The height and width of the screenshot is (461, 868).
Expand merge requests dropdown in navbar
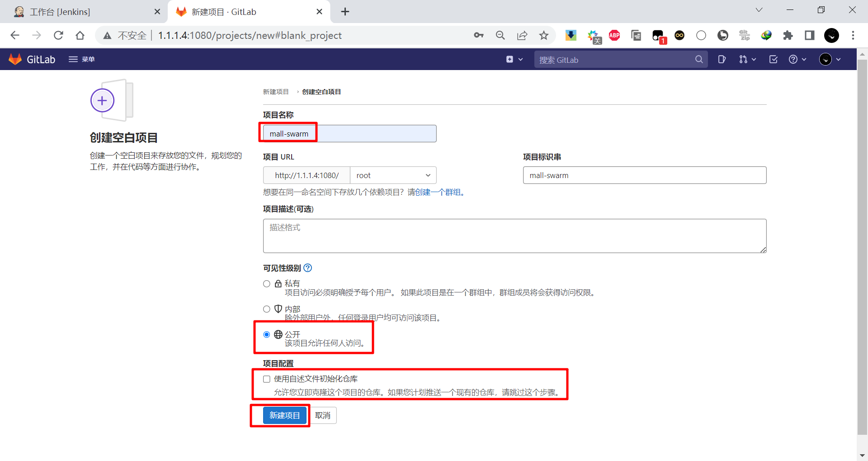(747, 59)
